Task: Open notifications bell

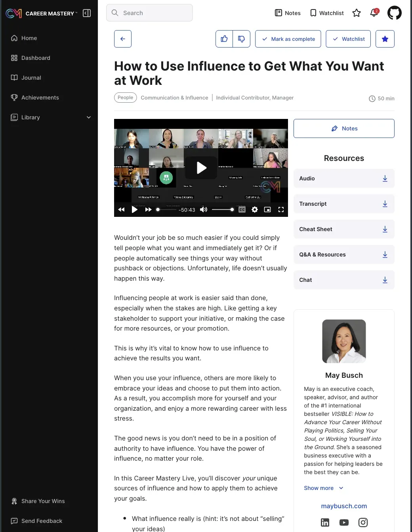Action: tap(374, 13)
